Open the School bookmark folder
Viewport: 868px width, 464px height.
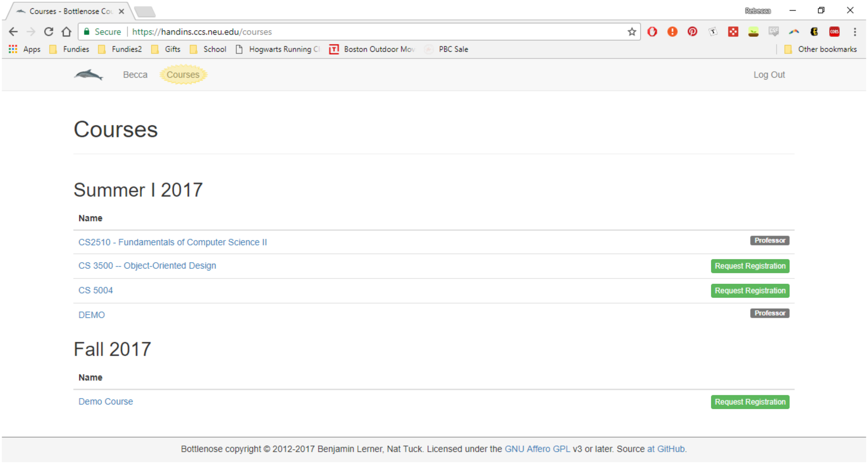coord(208,49)
